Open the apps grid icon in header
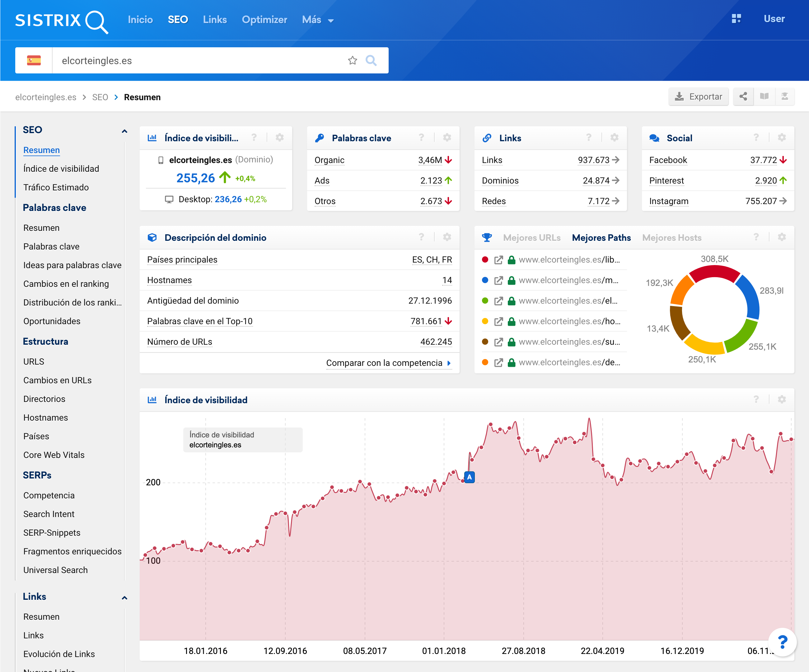The height and width of the screenshot is (672, 809). point(736,18)
